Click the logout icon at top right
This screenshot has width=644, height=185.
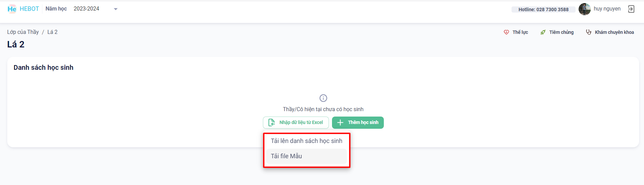(x=631, y=9)
